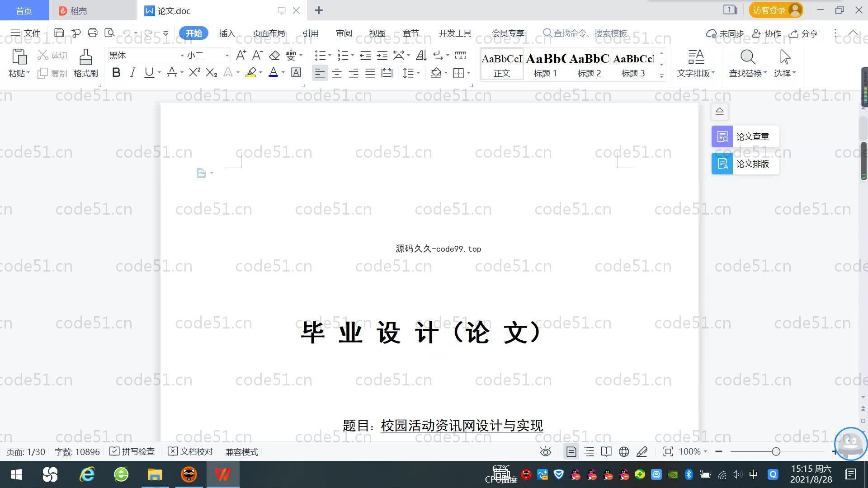
Task: Click the 访客登录 guest login button
Action: [776, 10]
